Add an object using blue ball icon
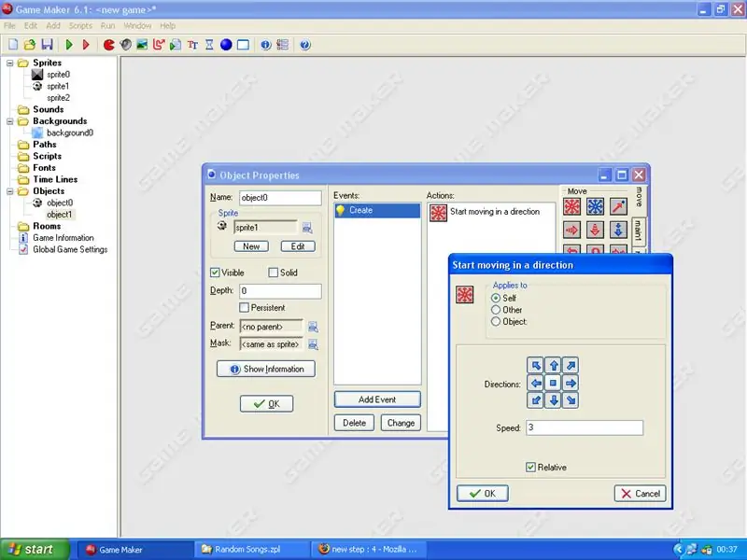Viewport: 747px width, 560px height. (x=226, y=45)
